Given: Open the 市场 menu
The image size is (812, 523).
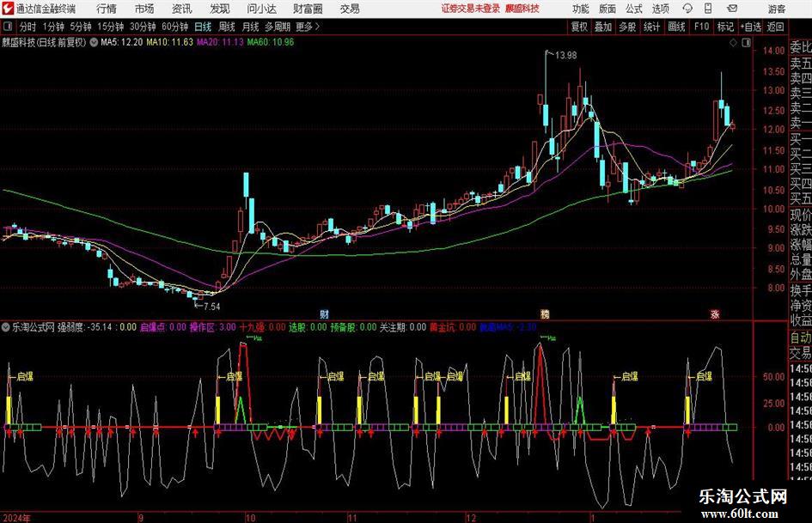Looking at the screenshot, I should coord(144,9).
